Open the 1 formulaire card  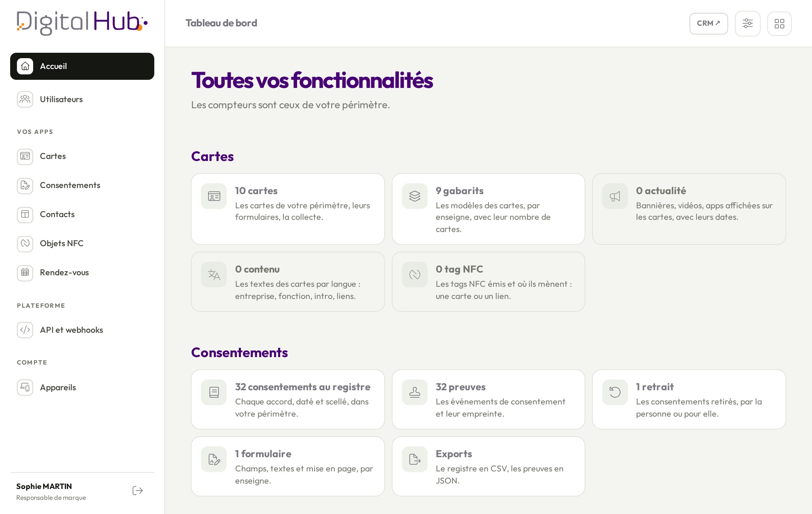coord(288,466)
